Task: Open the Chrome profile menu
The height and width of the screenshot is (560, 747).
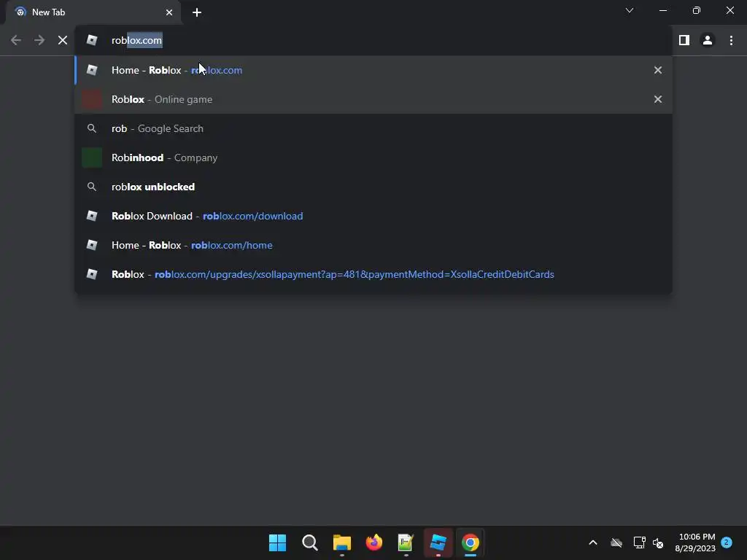Action: [x=708, y=41]
